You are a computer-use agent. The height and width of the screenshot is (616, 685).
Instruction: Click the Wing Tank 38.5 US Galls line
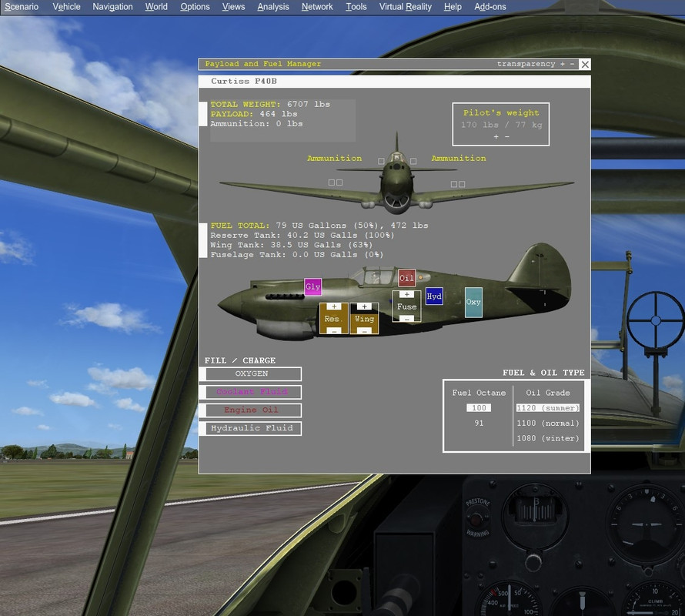point(292,244)
